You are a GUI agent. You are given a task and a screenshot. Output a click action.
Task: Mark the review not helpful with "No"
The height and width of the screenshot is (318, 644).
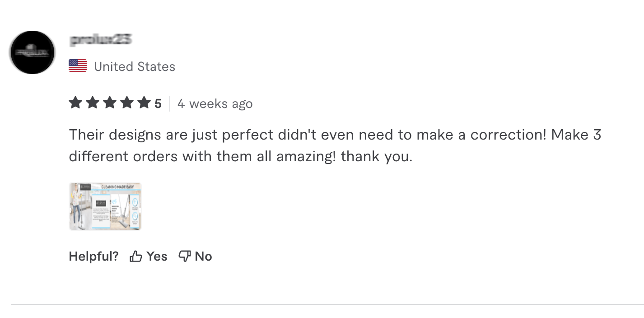(203, 257)
